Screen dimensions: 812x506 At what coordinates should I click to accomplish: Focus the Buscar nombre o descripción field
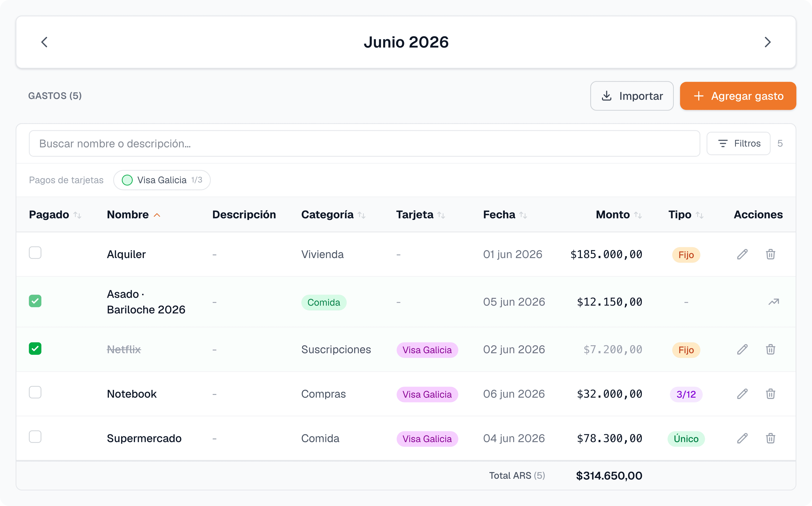click(x=365, y=144)
